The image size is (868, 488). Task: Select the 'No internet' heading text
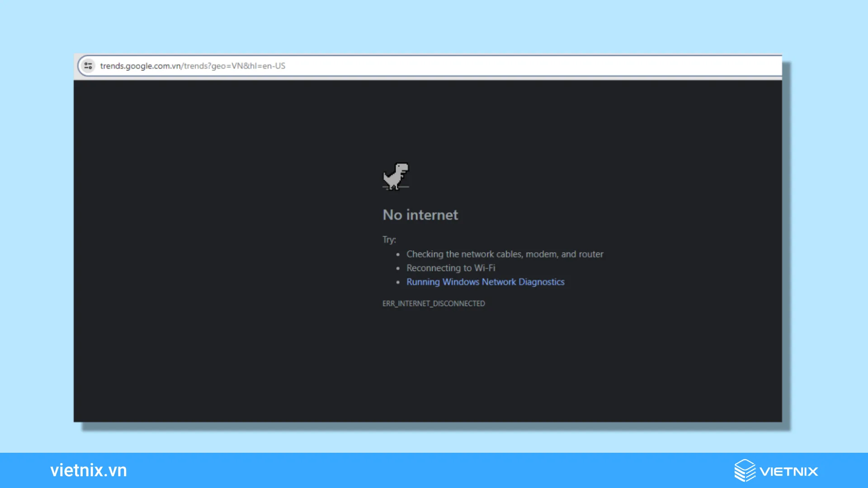pyautogui.click(x=420, y=215)
